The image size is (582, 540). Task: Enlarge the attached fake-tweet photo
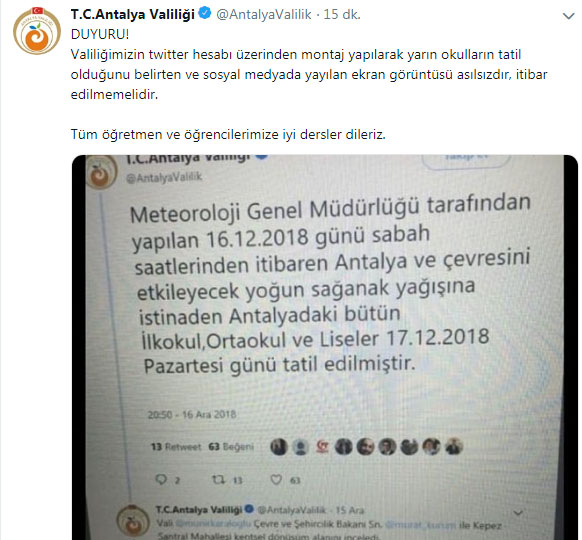point(325,347)
